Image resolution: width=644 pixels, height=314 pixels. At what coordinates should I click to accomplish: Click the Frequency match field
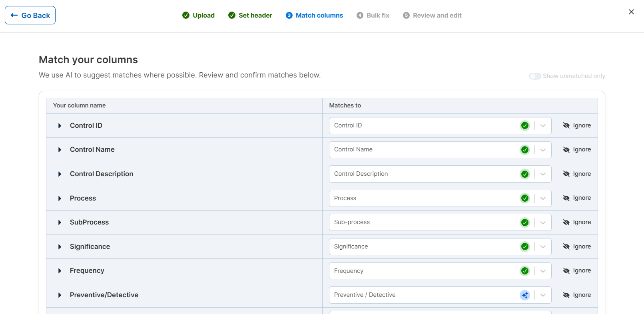pos(440,271)
